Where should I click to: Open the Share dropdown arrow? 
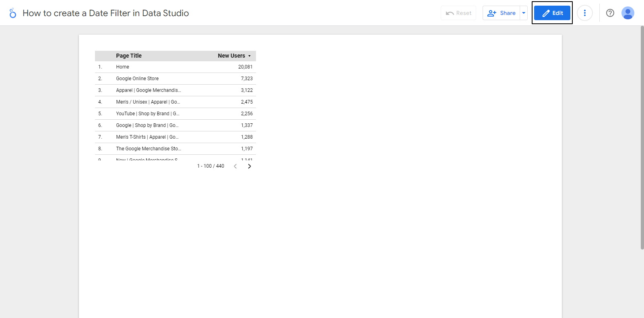524,13
